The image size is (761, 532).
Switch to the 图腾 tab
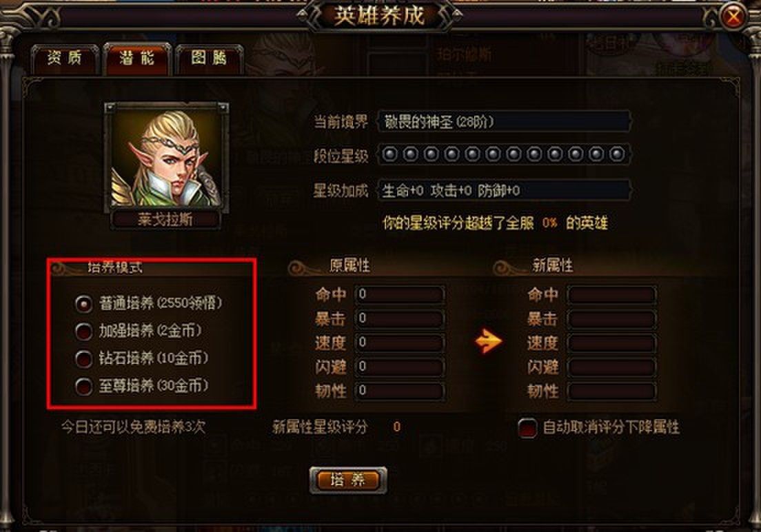209,59
